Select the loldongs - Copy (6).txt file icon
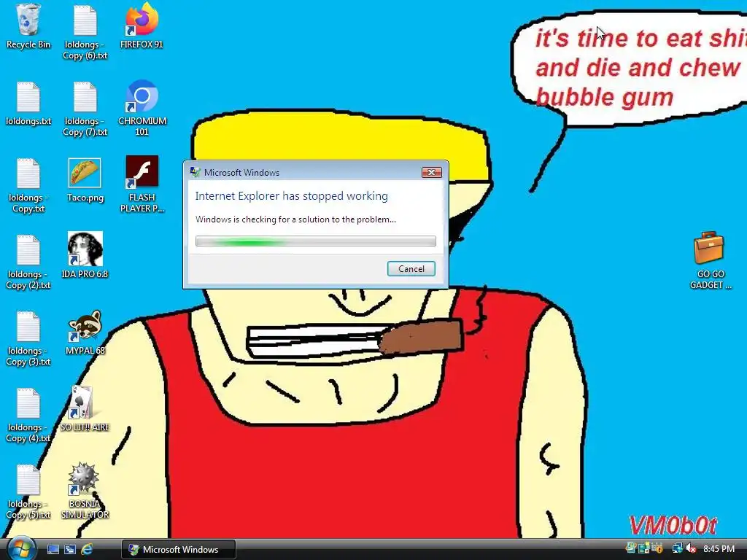 click(85, 32)
